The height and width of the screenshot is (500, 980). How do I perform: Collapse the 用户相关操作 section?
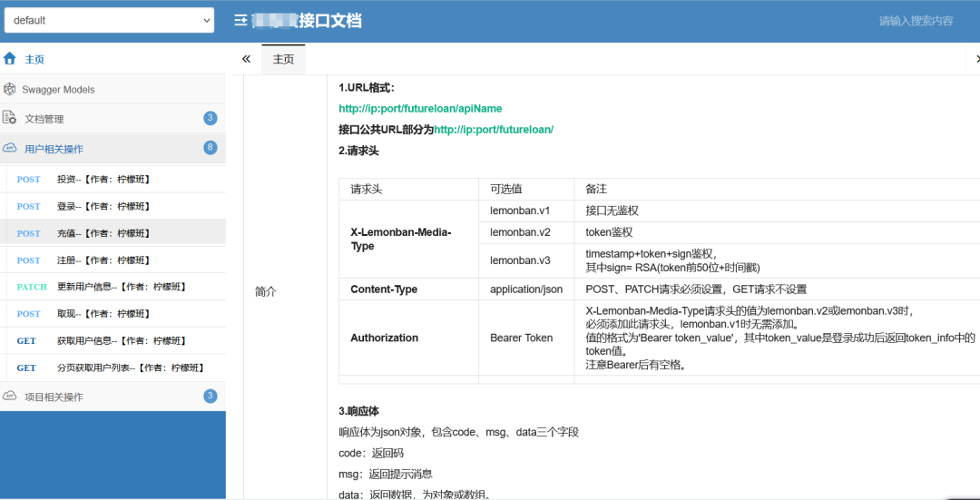pos(113,149)
